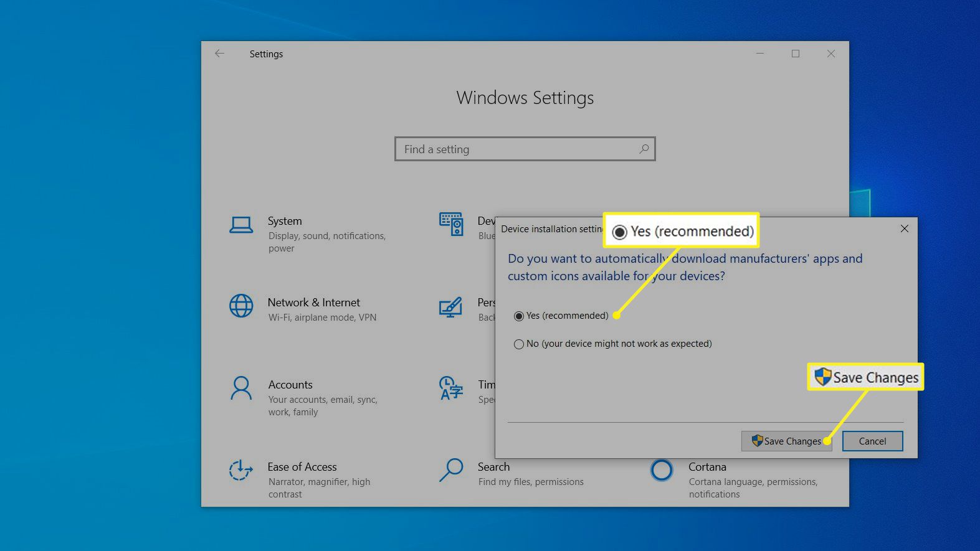Click 'Narrator, magnifier, high contrast' description

click(319, 488)
